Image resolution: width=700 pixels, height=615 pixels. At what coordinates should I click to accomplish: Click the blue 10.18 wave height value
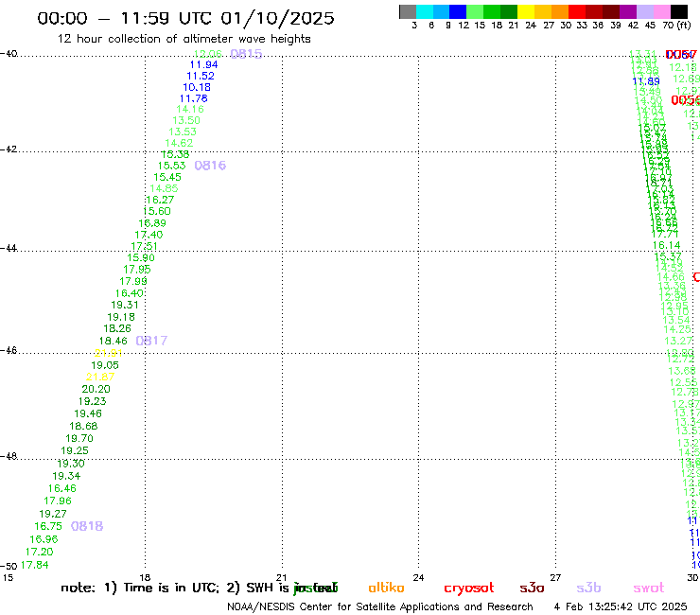pyautogui.click(x=197, y=88)
